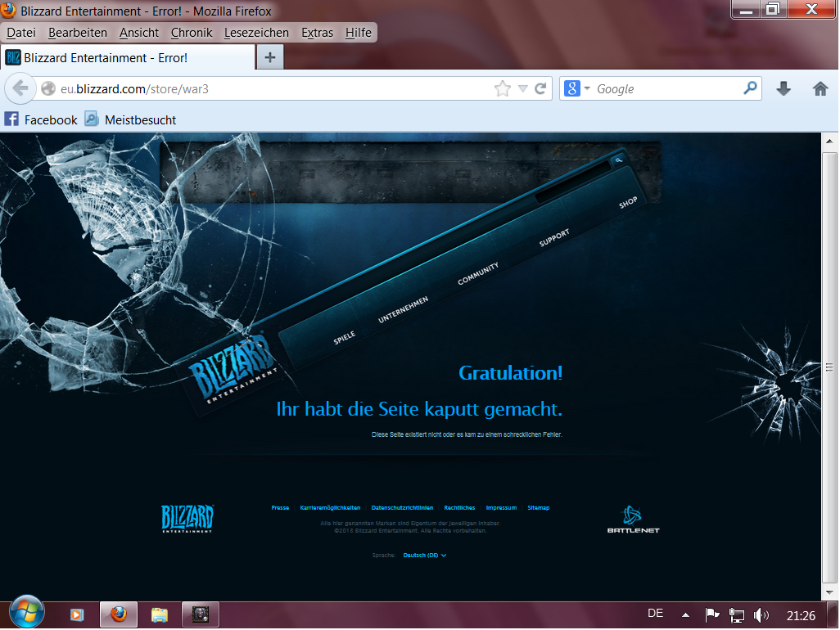This screenshot has width=840, height=630.
Task: Click the footer Blizzard Entertainment logo
Action: tap(187, 518)
